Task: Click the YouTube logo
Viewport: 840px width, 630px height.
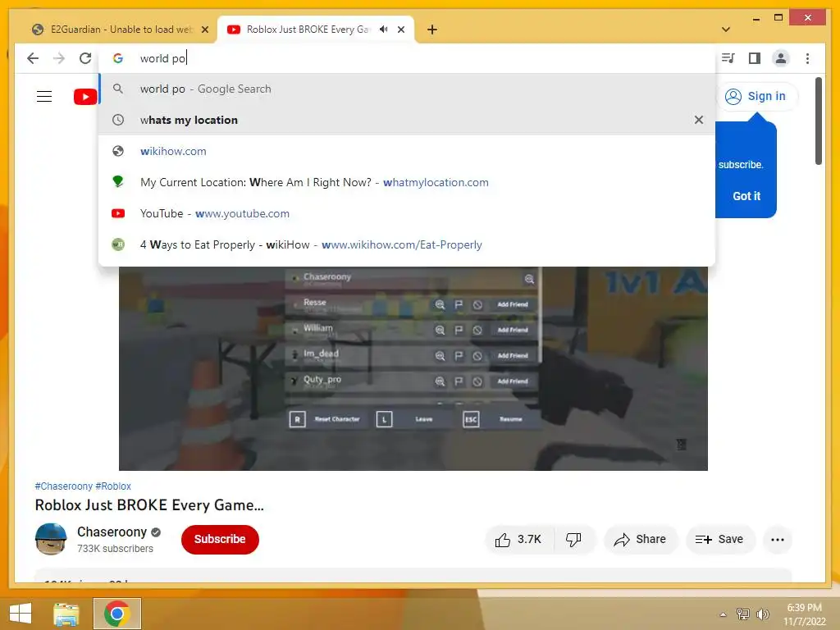Action: click(85, 97)
